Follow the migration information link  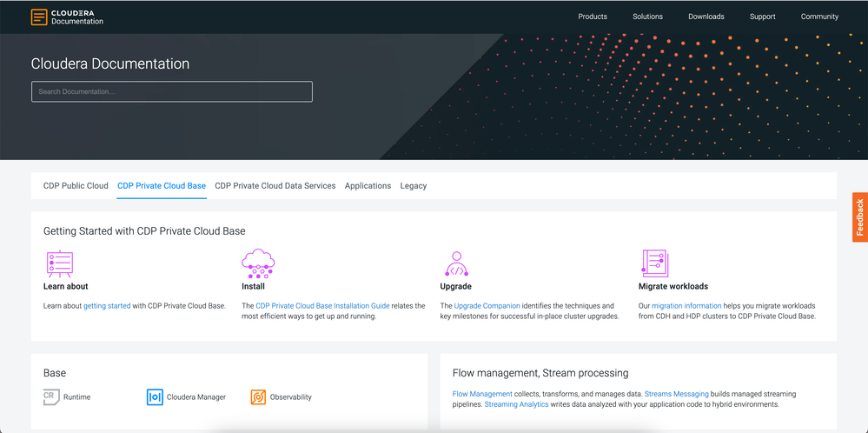[x=686, y=306]
